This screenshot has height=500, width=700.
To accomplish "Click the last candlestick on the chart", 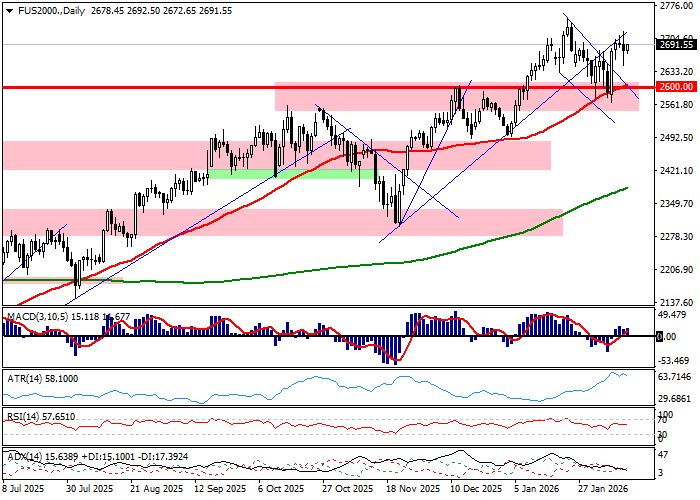I will point(627,44).
